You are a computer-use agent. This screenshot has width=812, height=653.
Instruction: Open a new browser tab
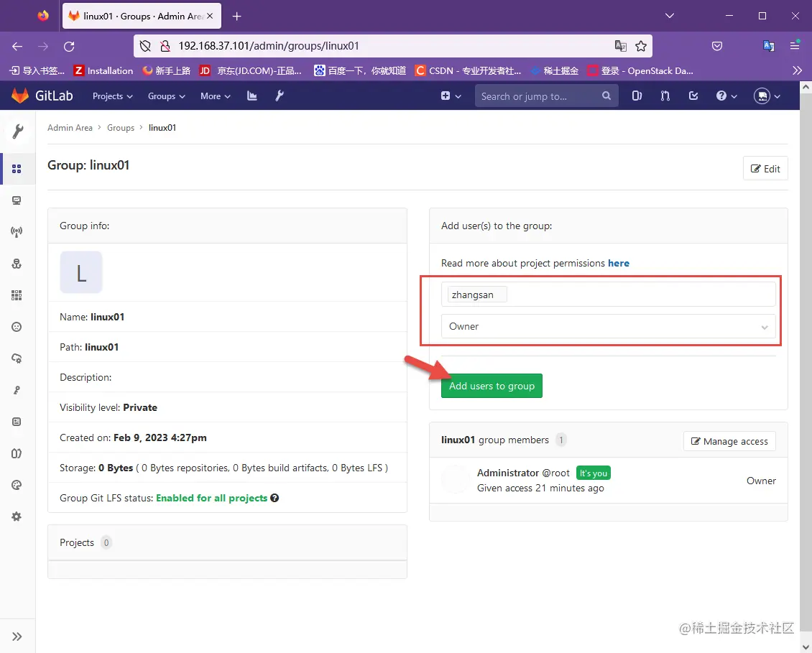[x=236, y=17]
